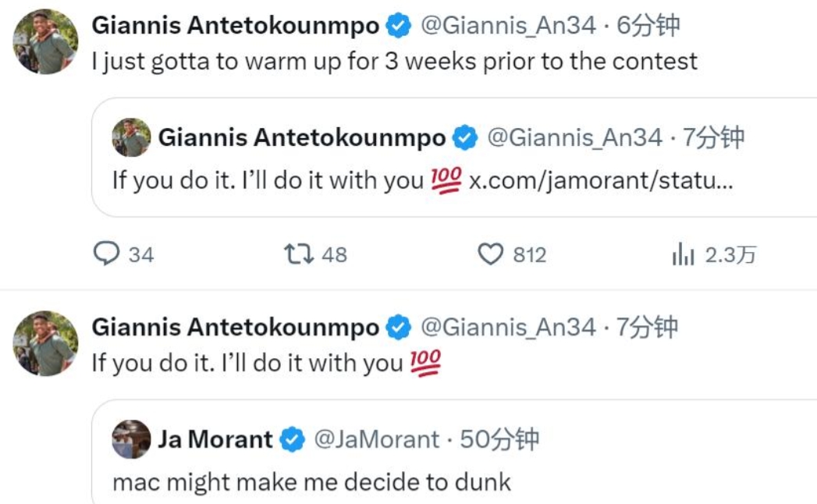
Task: Like the tweet with 812 likes
Action: click(490, 254)
